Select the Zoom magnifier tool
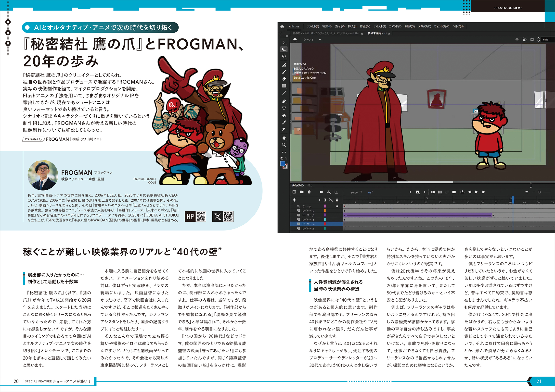 pyautogui.click(x=284, y=145)
